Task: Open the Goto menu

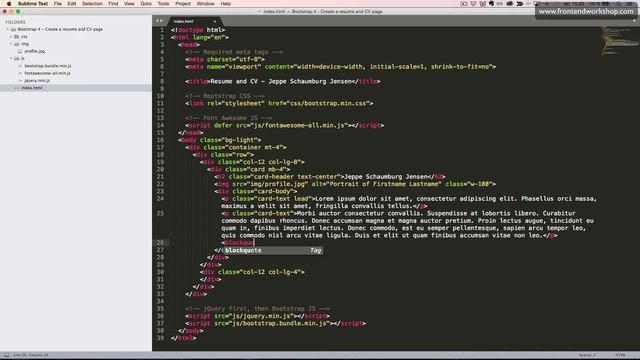Action: point(146,4)
